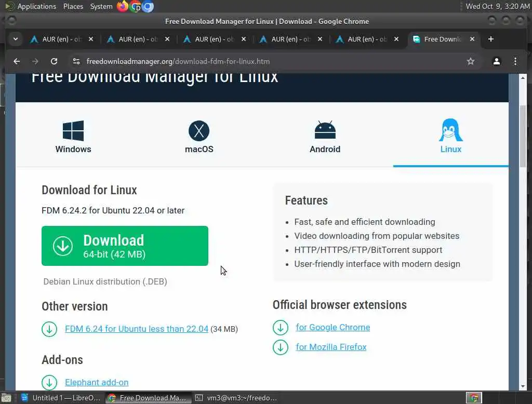This screenshot has width=532, height=404.
Task: Open a new browser tab
Action: coord(490,39)
